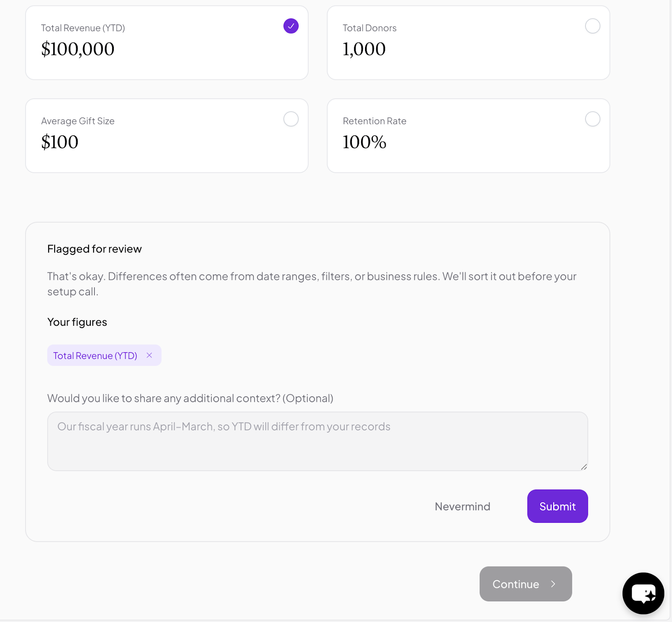Open the chat assistant bubble icon
Viewport: 672px width, 622px height.
(643, 593)
